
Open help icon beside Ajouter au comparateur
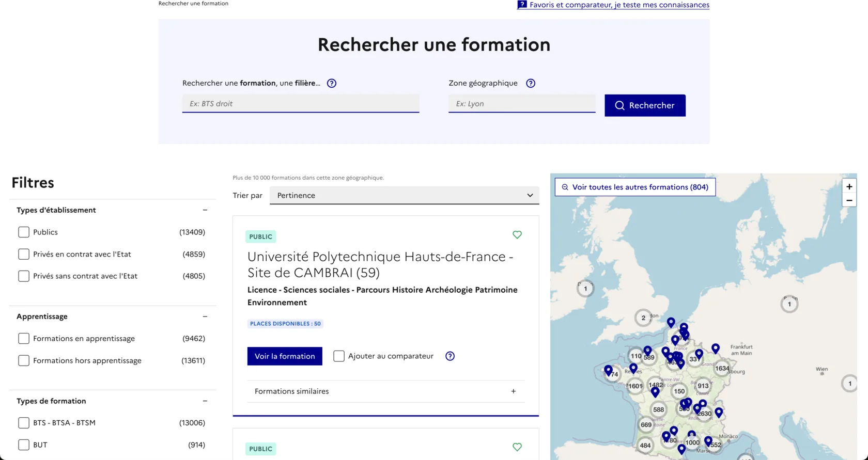[x=450, y=356]
